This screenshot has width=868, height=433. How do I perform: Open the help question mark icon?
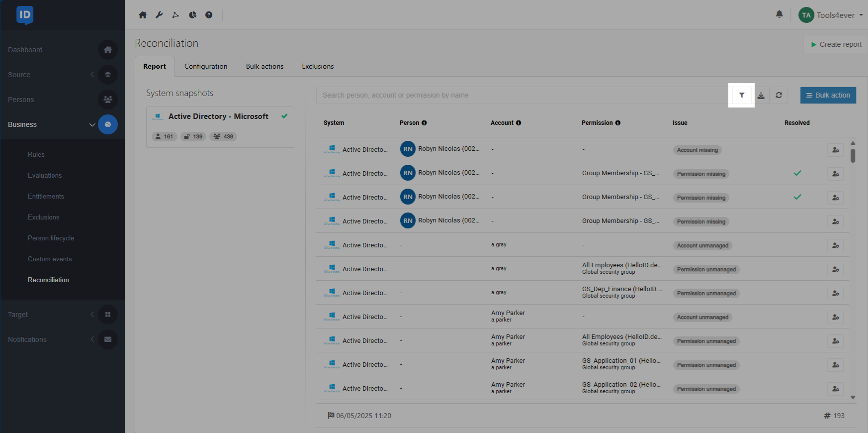tap(209, 15)
